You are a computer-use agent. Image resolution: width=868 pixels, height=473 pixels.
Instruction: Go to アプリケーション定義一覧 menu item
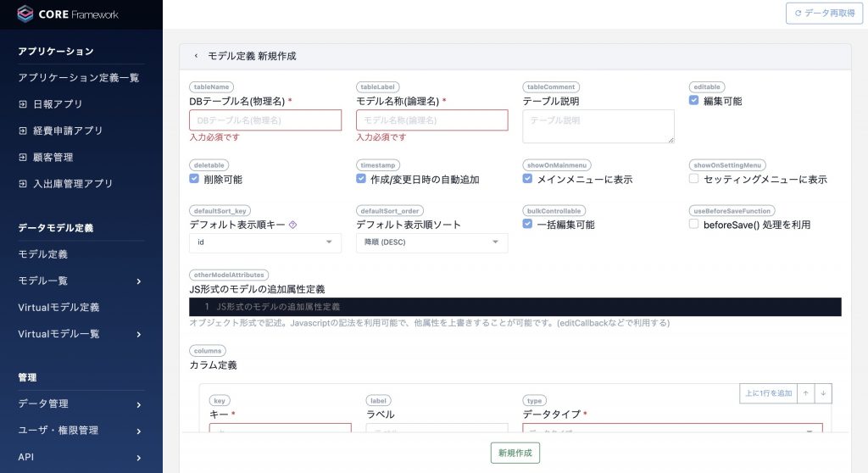[78, 78]
